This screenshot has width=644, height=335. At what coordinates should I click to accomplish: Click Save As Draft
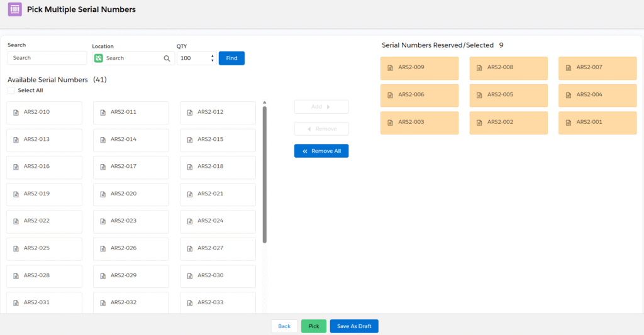353,326
